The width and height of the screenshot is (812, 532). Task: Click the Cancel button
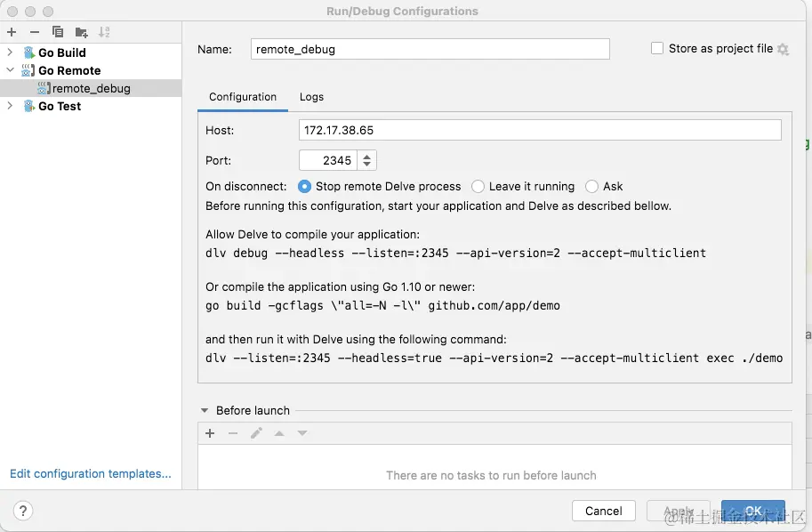(x=603, y=511)
